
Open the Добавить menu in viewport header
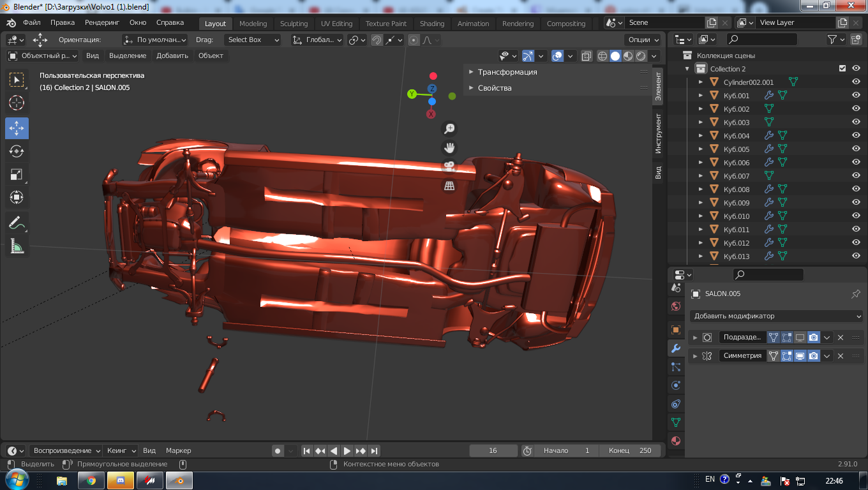coord(172,56)
